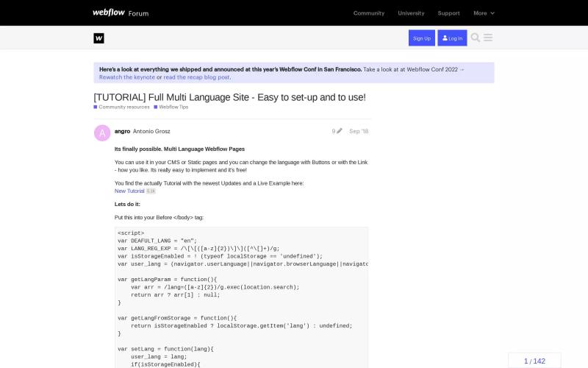Click the Sign Up button
The height and width of the screenshot is (368, 588).
421,38
